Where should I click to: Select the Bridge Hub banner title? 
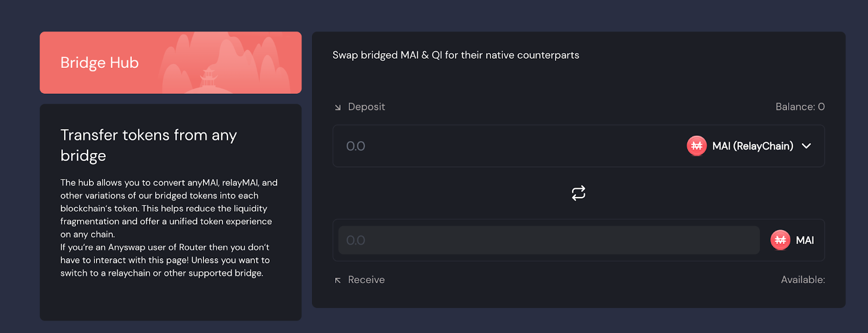99,63
